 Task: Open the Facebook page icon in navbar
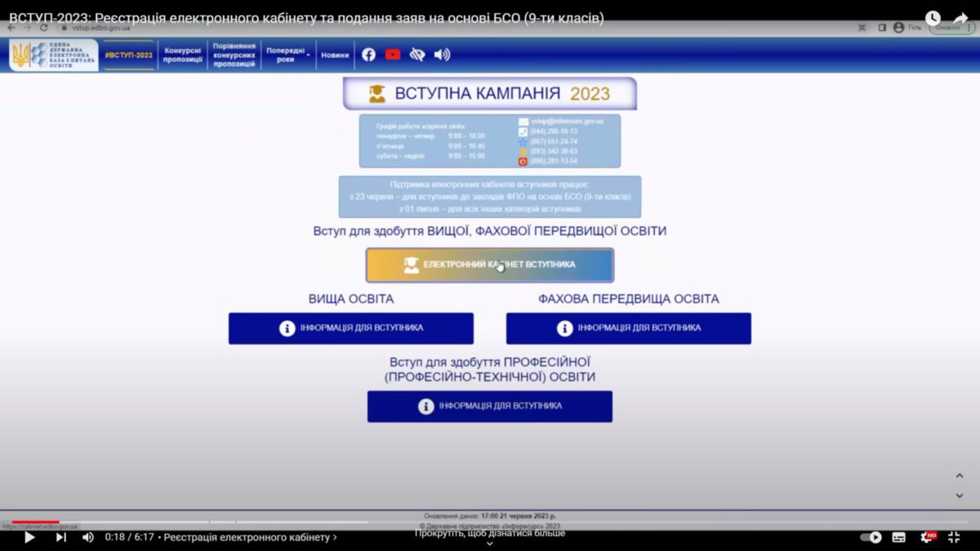tap(368, 55)
